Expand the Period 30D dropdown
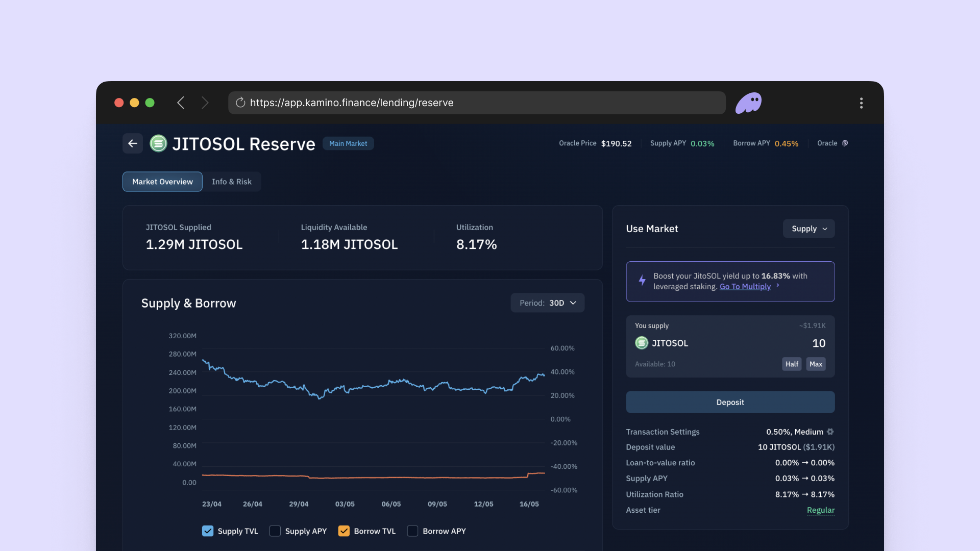This screenshot has width=980, height=551. pos(547,303)
